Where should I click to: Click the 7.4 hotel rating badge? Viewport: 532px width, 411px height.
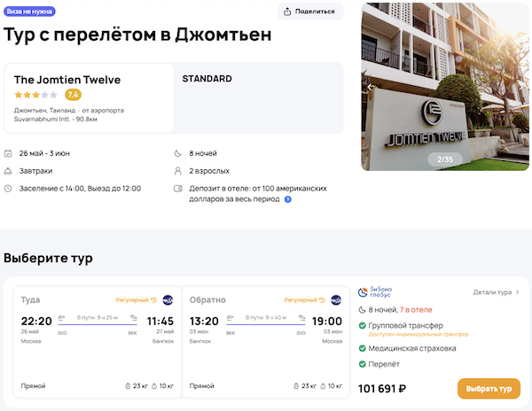[x=74, y=95]
